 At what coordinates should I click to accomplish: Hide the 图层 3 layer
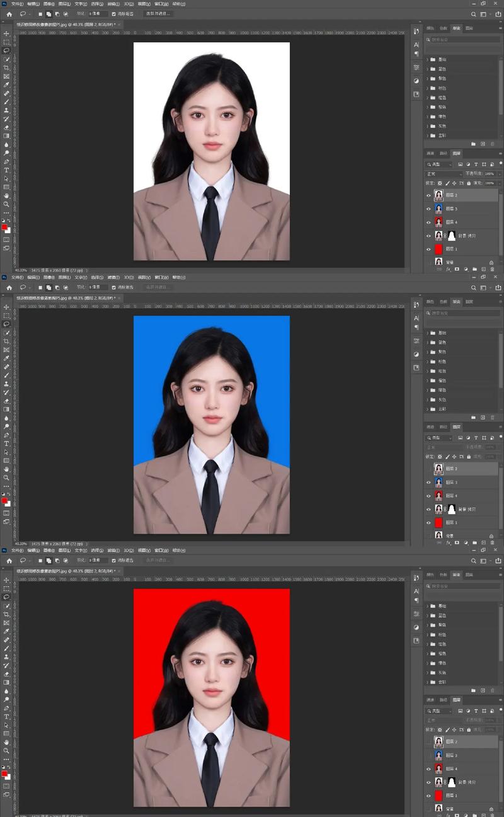click(428, 209)
